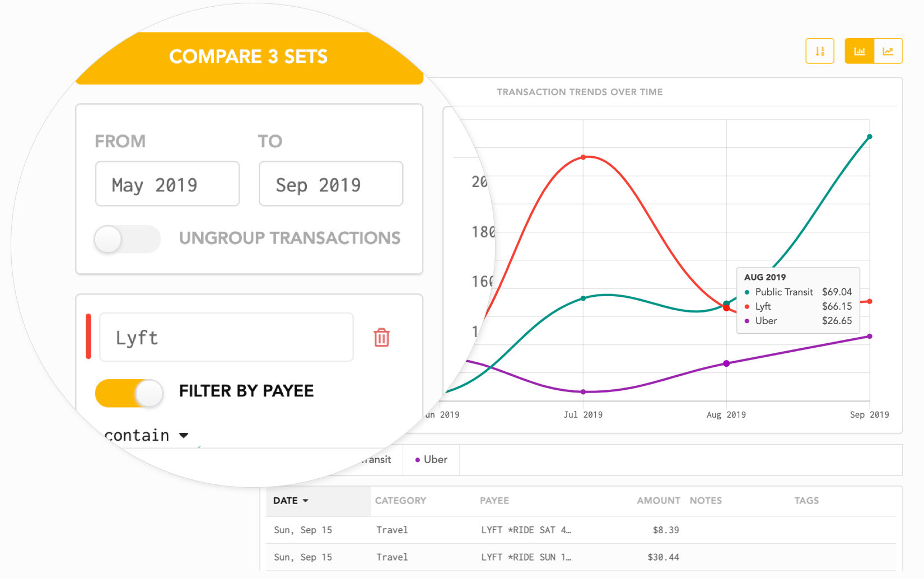Screen dimensions: 924x579
Task: Click Public Transit $69.04 tooltip row
Action: click(798, 292)
